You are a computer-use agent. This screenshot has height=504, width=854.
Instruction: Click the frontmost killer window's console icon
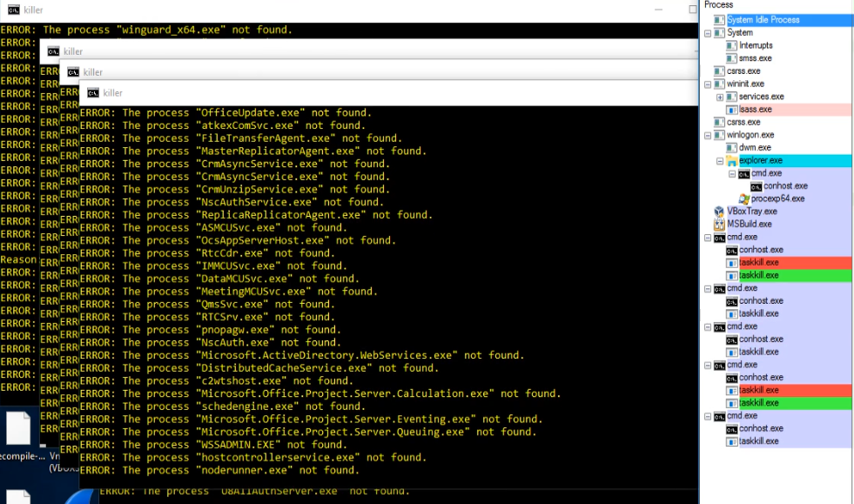(93, 93)
